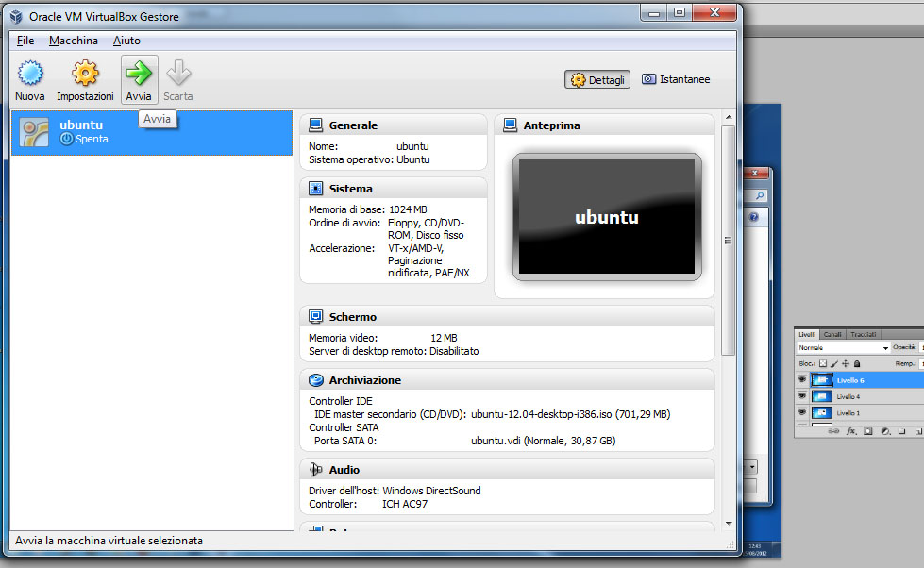Click the ubuntu preview screen thumbnail

[x=607, y=217]
